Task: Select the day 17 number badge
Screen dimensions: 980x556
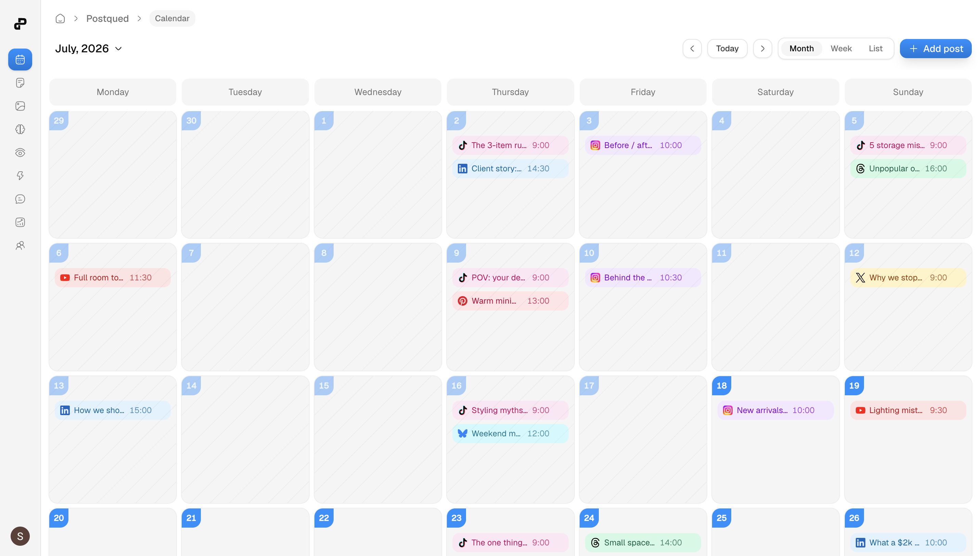Action: point(589,386)
